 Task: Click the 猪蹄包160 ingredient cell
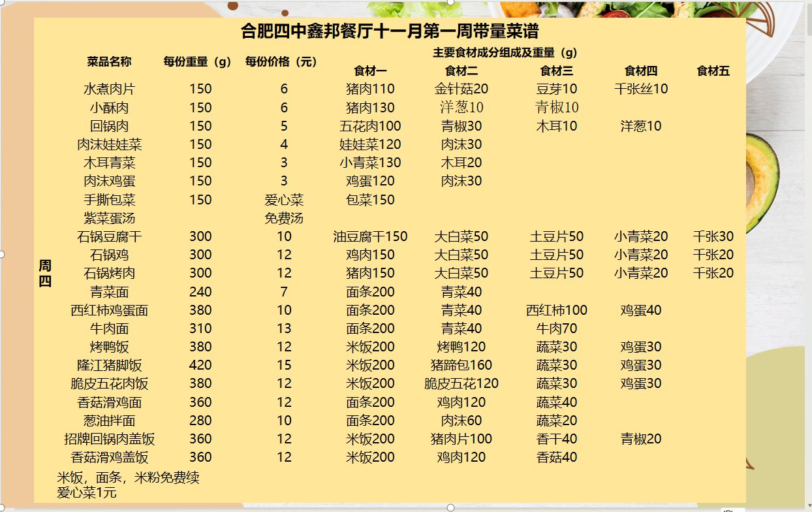tap(461, 365)
